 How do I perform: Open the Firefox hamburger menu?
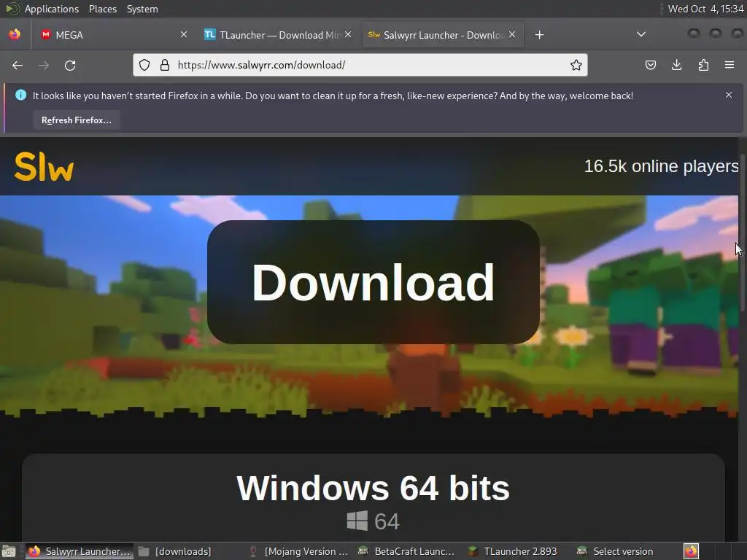pos(729,65)
